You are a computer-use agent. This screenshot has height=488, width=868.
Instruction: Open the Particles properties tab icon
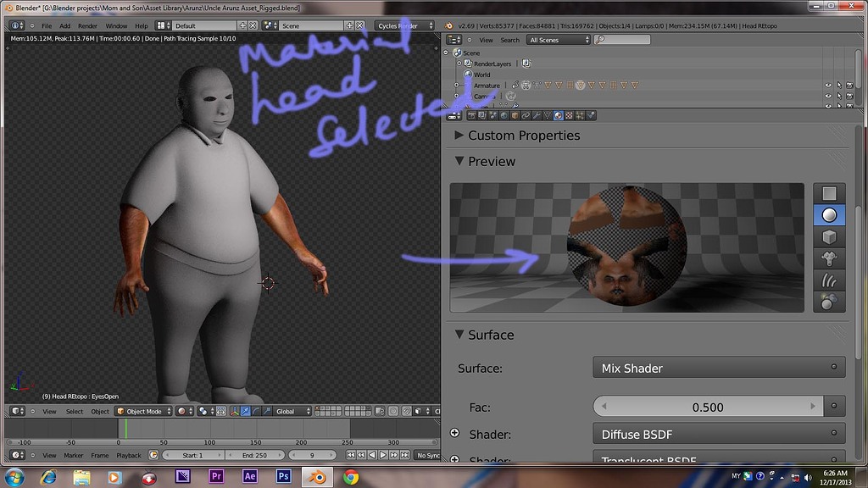pos(580,115)
